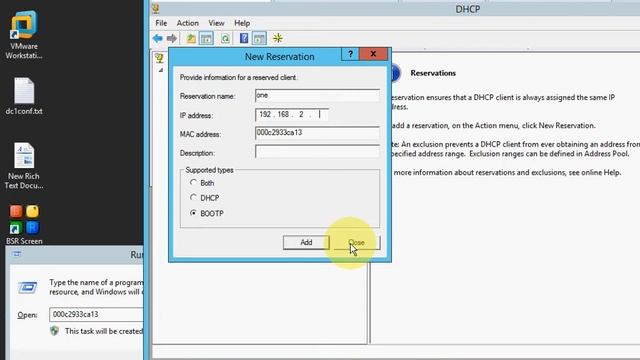Click the Run program icon in Run dialog

point(27,287)
